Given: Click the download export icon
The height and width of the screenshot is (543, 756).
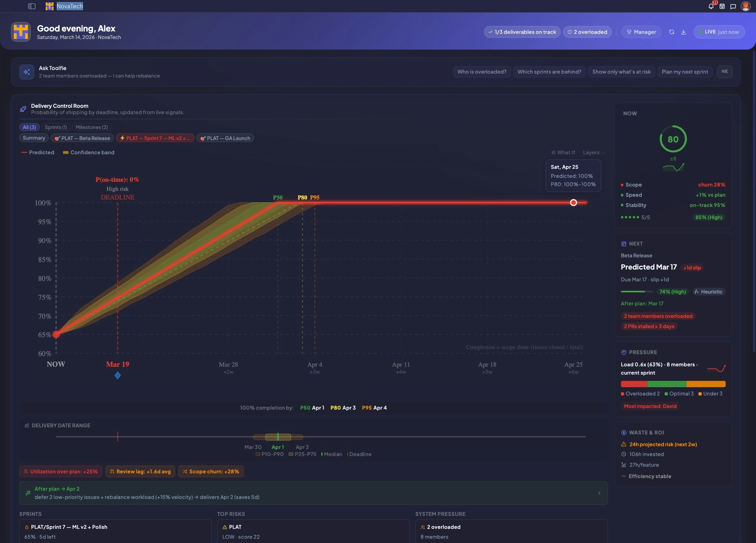Looking at the screenshot, I should click(x=684, y=32).
